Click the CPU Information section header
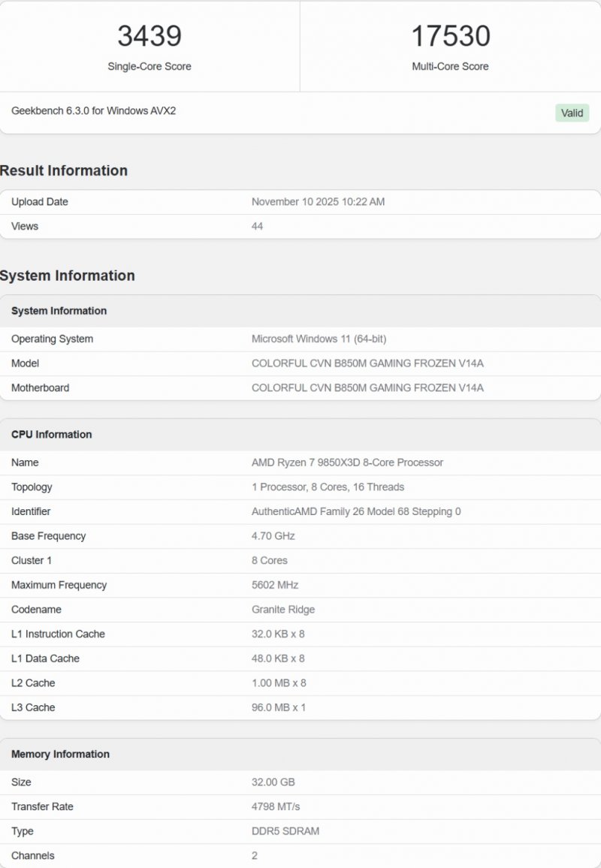The width and height of the screenshot is (601, 868). click(51, 434)
